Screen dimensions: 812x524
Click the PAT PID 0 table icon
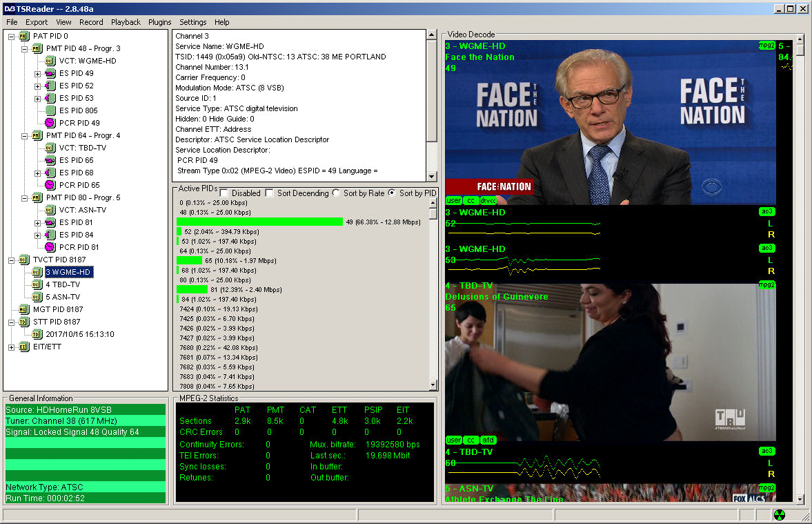[24, 36]
